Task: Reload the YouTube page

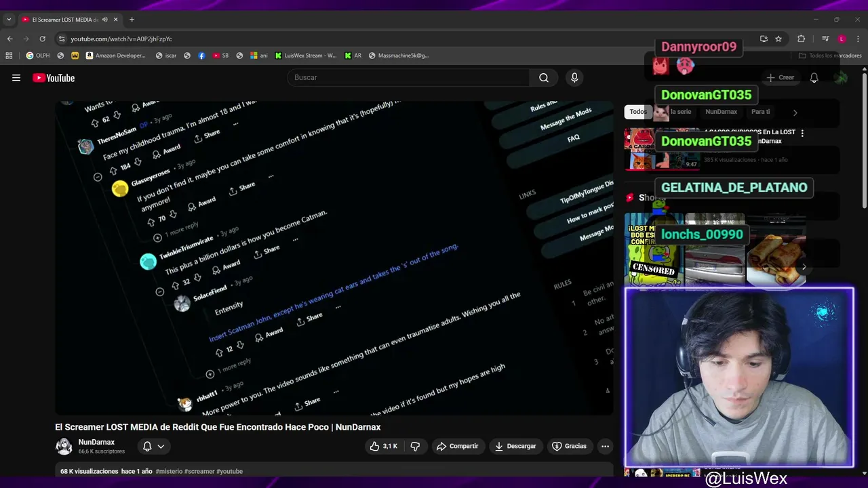Action: (42, 39)
